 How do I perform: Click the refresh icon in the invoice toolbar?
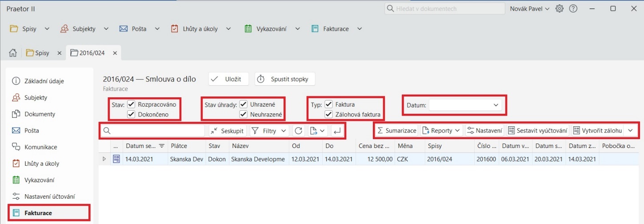point(298,131)
